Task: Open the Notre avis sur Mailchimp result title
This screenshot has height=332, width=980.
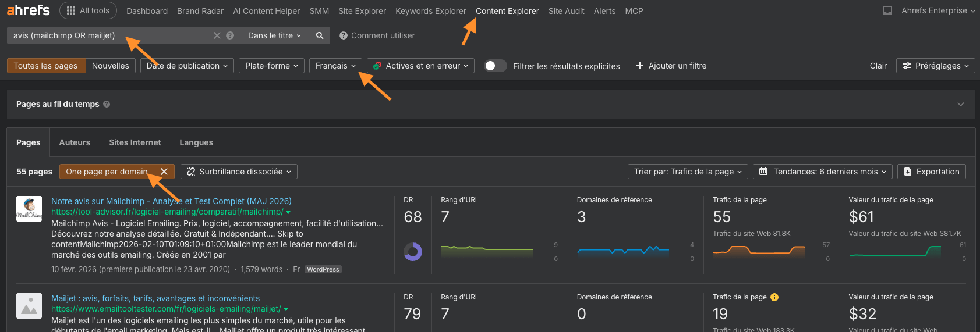Action: pyautogui.click(x=171, y=201)
